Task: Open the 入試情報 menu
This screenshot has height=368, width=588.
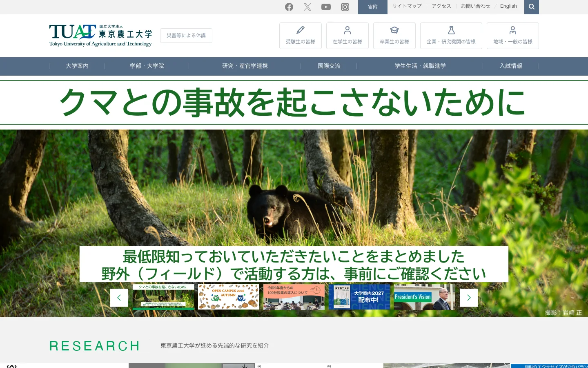Action: (x=511, y=66)
